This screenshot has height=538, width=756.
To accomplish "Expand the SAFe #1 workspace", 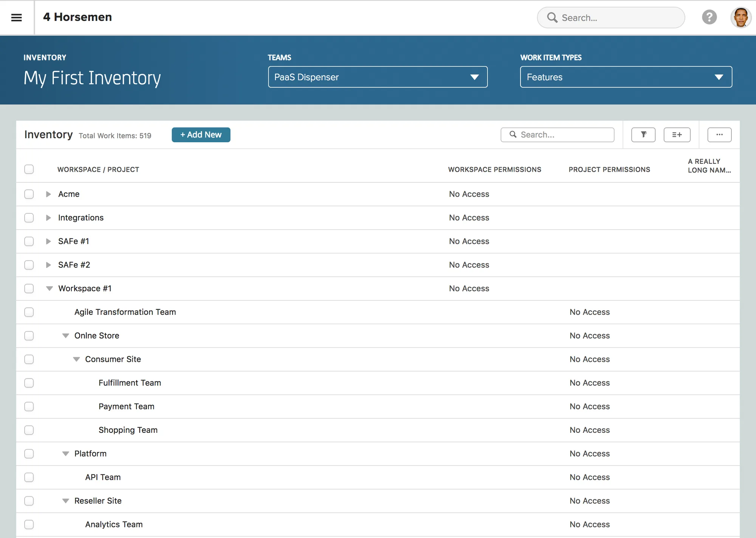I will 48,241.
